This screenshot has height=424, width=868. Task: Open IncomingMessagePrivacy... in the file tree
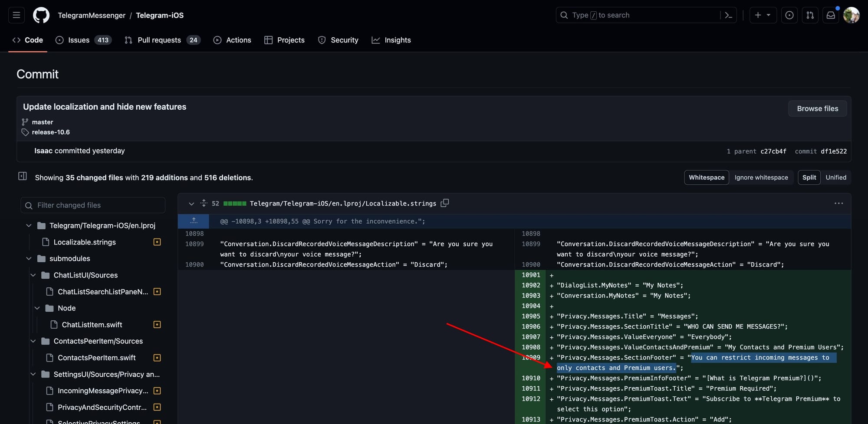click(x=103, y=391)
